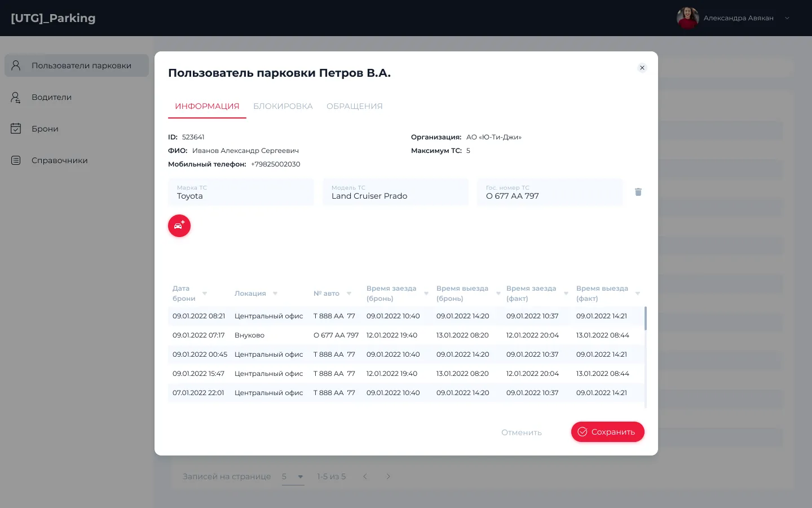
Task: Click car number О 677 АА 797 in table
Action: coord(336,335)
